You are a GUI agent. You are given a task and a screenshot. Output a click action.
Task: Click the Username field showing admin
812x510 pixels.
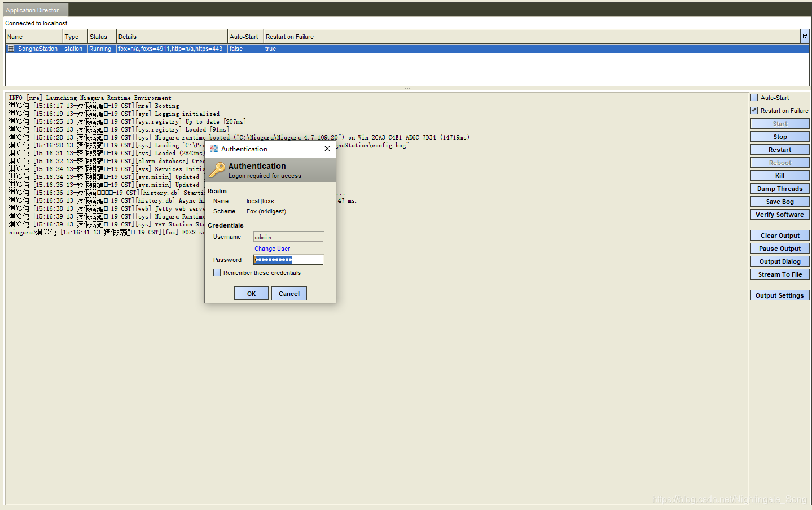(288, 237)
